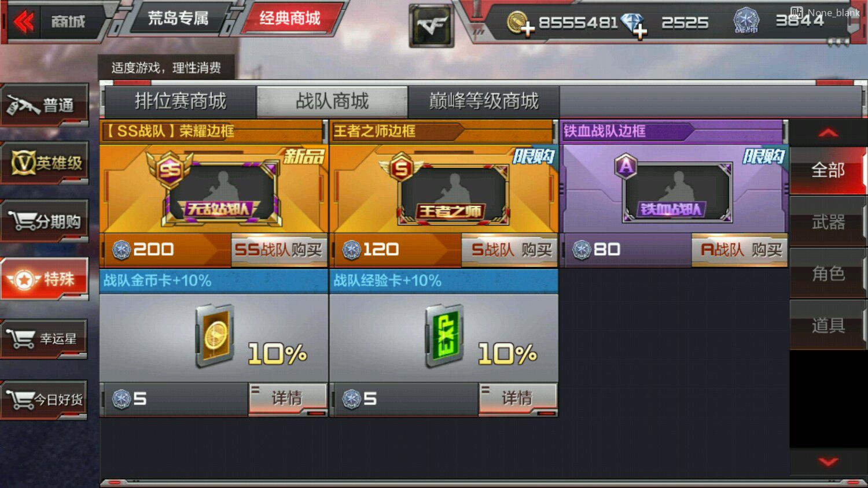This screenshot has height=488, width=868.
Task: Open the 荒岛专属 top tab
Action: tap(178, 19)
